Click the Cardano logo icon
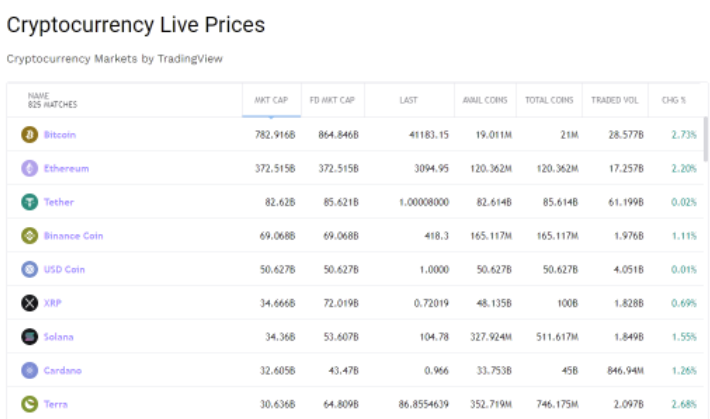 (x=30, y=371)
